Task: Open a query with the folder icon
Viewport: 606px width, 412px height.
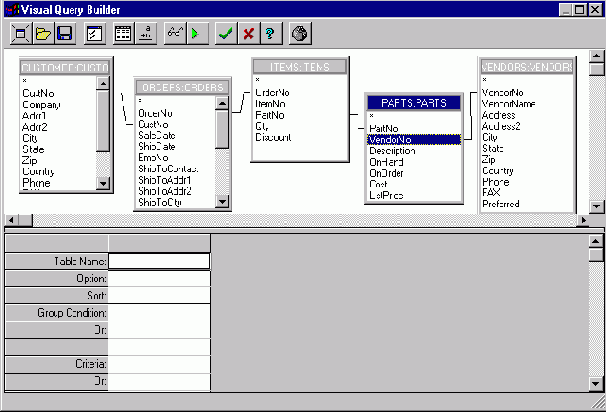Action: coord(43,33)
